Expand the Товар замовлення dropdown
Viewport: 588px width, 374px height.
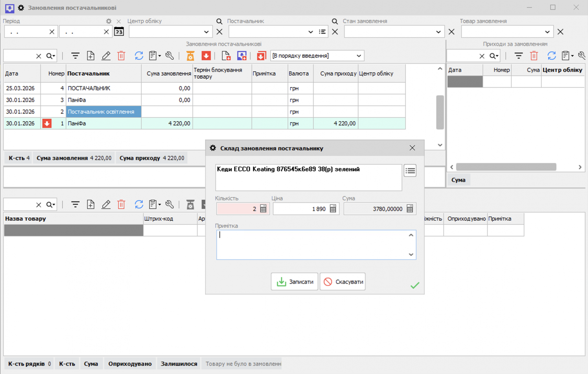[x=547, y=32]
